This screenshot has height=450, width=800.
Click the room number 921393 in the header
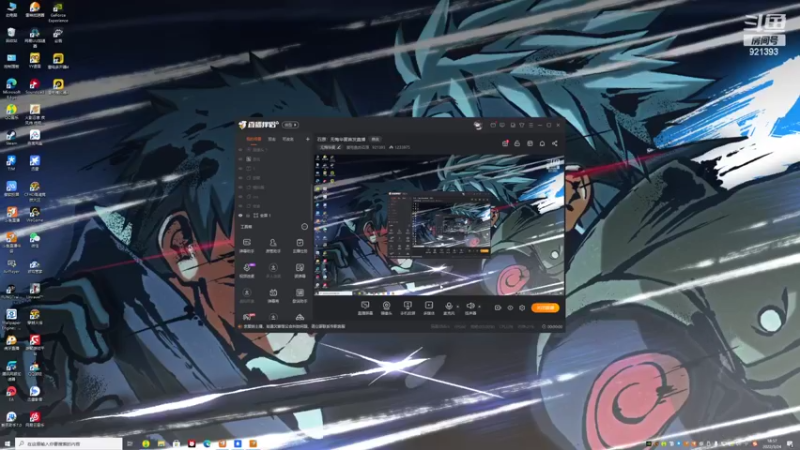pos(379,147)
